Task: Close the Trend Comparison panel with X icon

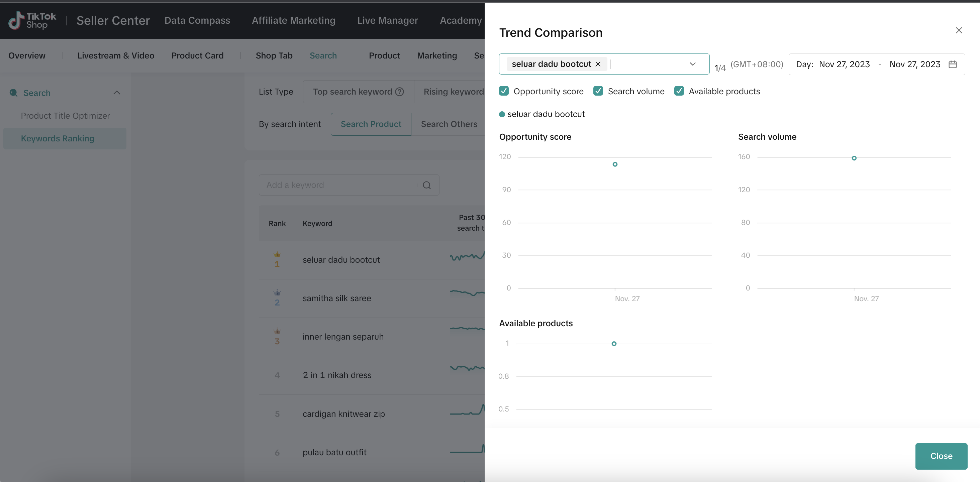Action: coord(959,30)
